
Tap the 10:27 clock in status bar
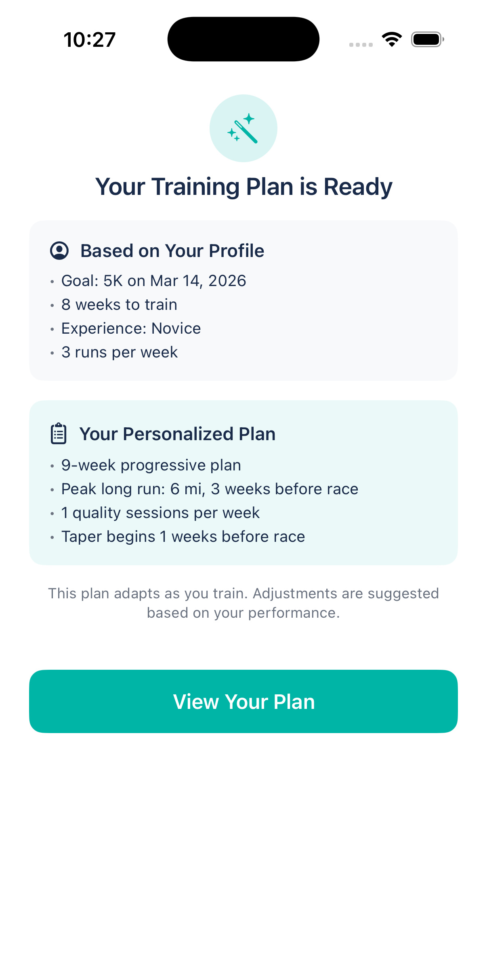click(x=90, y=40)
